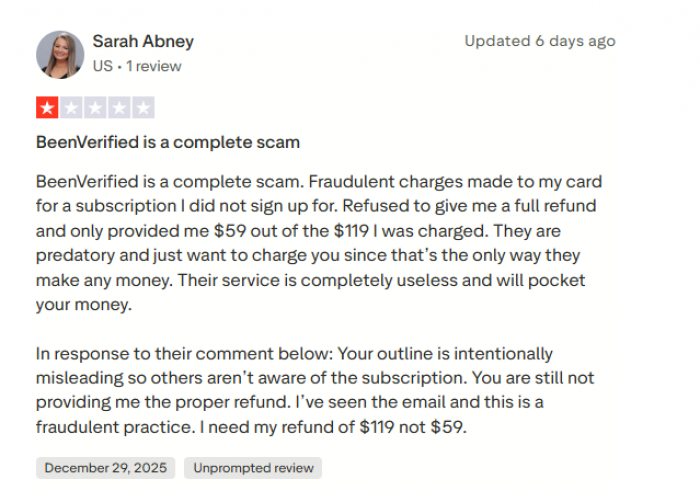Click the second gray rating star
Viewport: 700px width, 491px height.
[71, 108]
